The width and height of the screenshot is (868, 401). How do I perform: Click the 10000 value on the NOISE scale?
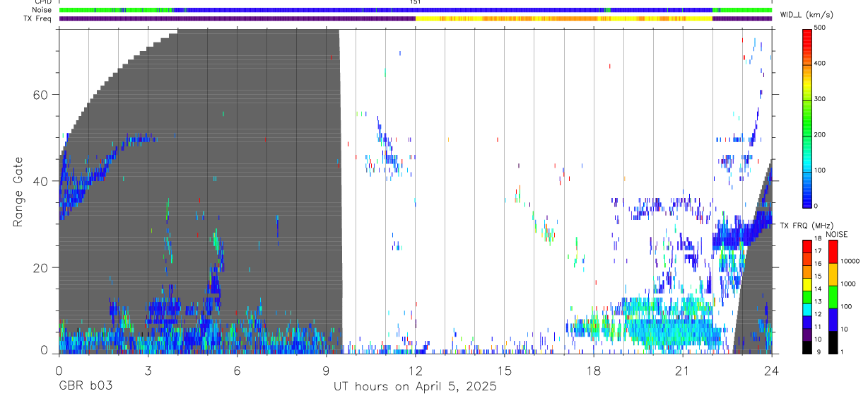850,261
